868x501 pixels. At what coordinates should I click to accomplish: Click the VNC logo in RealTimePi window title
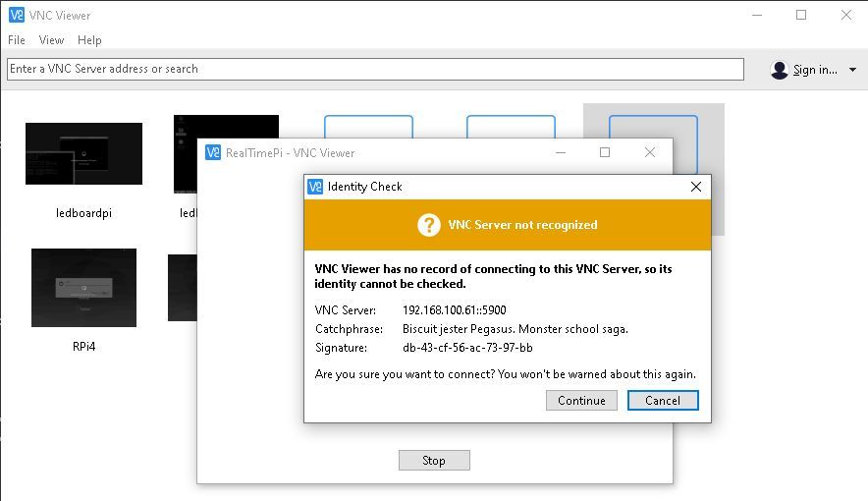tap(212, 152)
